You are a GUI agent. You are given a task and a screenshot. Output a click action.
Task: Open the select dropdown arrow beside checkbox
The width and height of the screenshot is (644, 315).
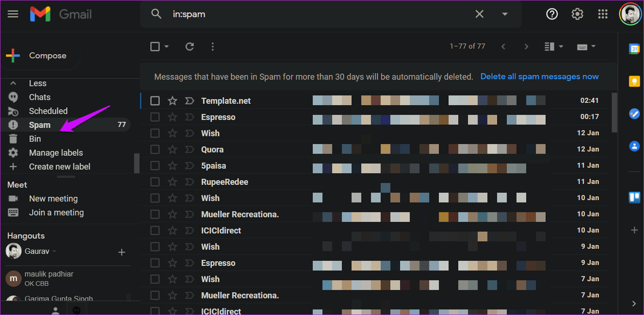tap(167, 46)
